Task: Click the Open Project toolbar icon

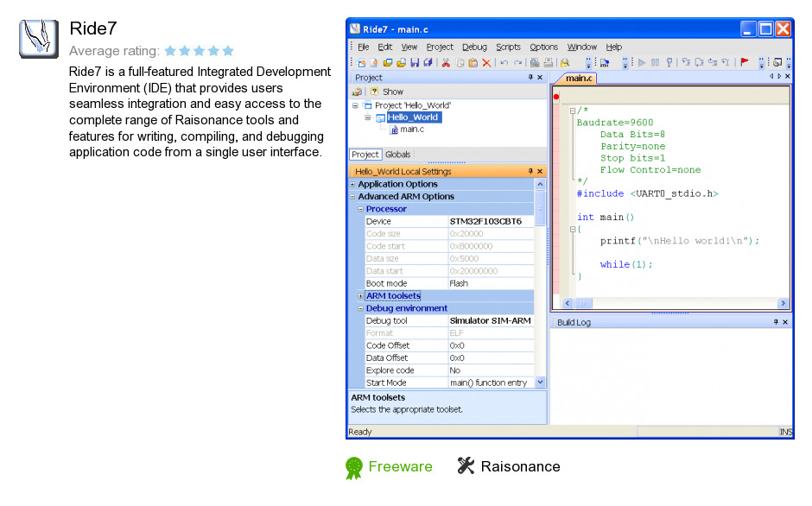Action: (388, 63)
